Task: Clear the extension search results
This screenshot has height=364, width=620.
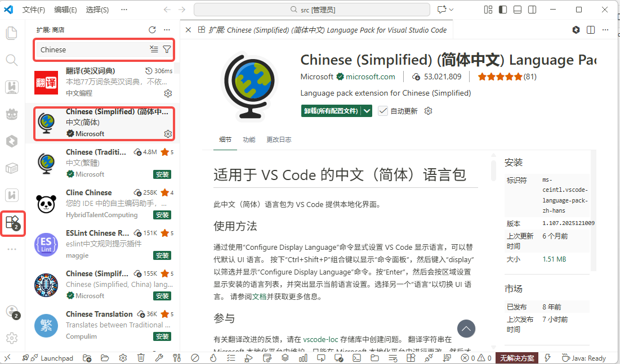Action: pyautogui.click(x=154, y=49)
